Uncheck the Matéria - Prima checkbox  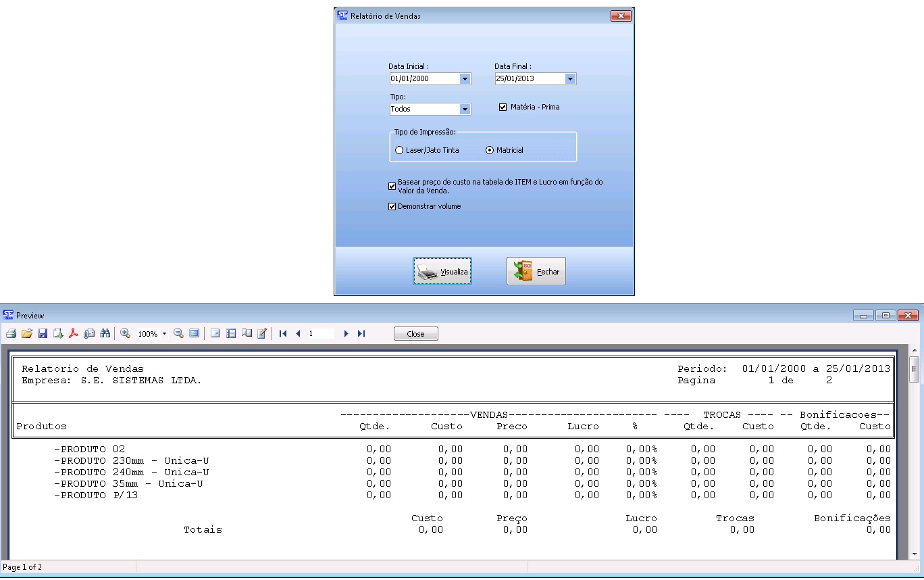[x=503, y=107]
